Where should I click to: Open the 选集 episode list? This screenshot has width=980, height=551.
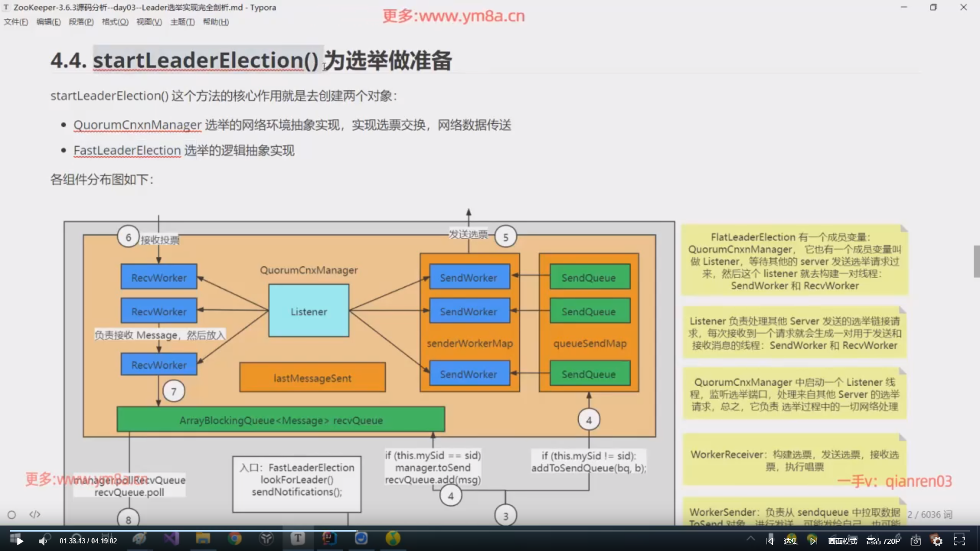[791, 541]
